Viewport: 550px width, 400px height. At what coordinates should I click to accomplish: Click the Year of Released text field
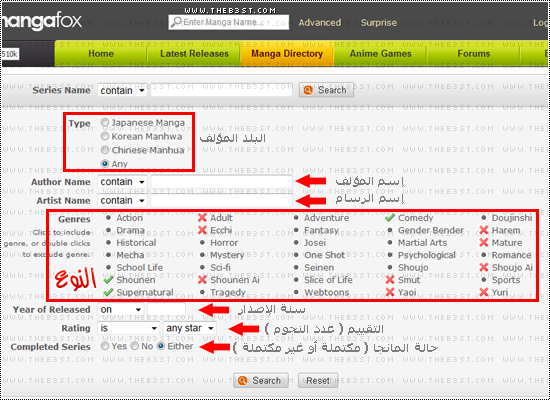pos(166,309)
